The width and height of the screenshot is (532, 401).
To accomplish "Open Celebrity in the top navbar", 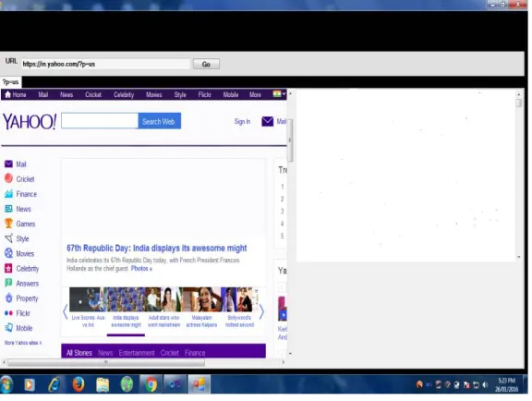I will point(124,95).
